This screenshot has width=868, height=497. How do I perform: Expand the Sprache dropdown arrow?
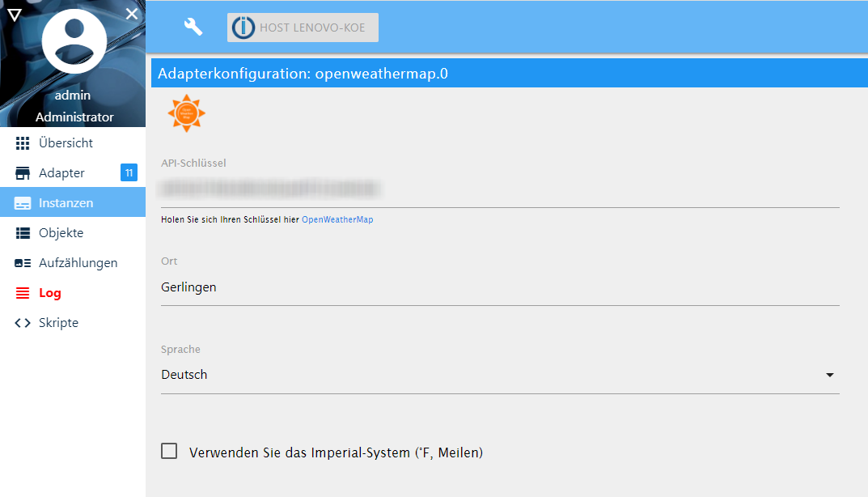tap(829, 375)
